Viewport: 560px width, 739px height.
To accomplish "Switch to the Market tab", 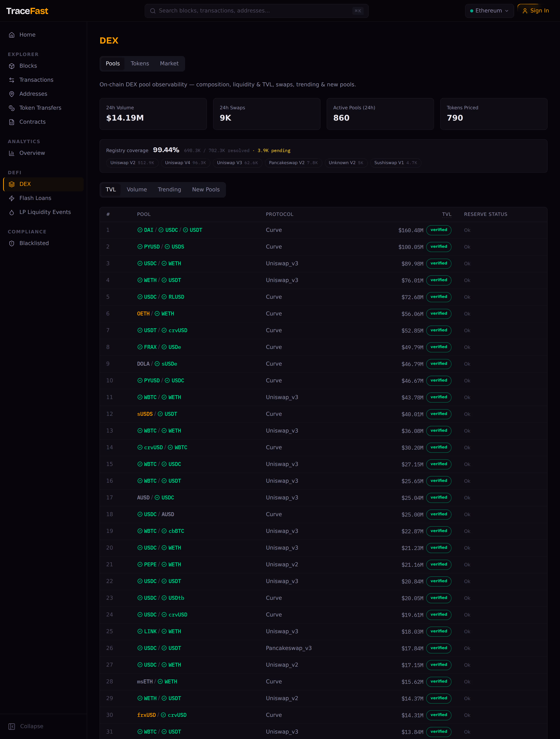I will [x=169, y=63].
